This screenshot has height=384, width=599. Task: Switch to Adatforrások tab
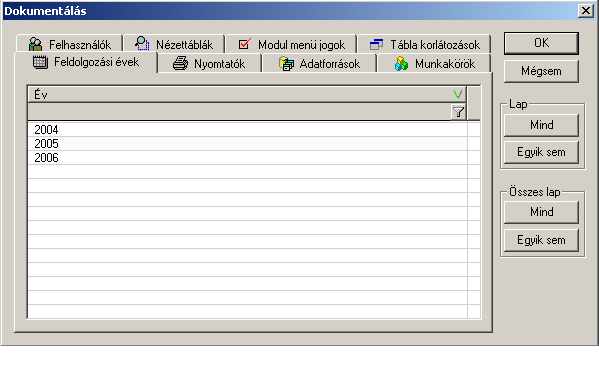point(319,63)
